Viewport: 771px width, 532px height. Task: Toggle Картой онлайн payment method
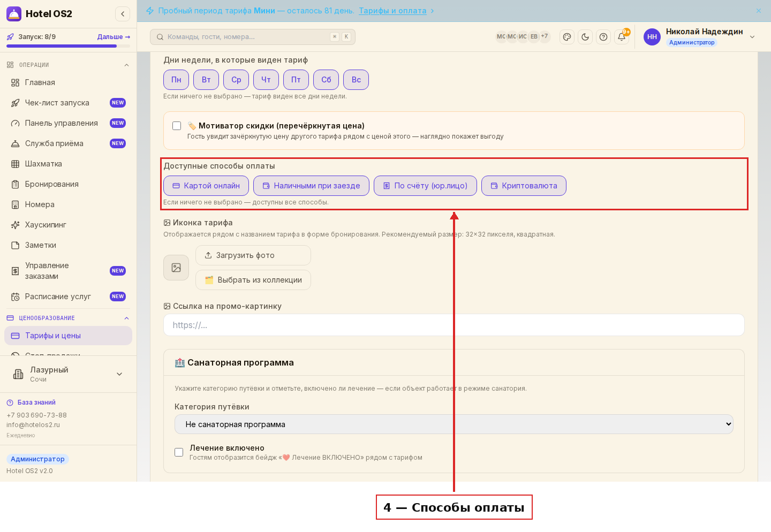206,186
